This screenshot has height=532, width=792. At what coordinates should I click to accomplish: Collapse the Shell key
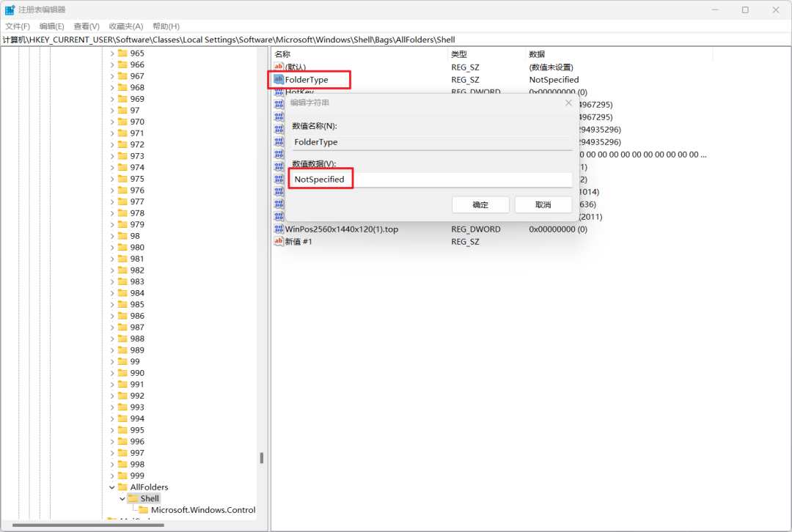(122, 499)
